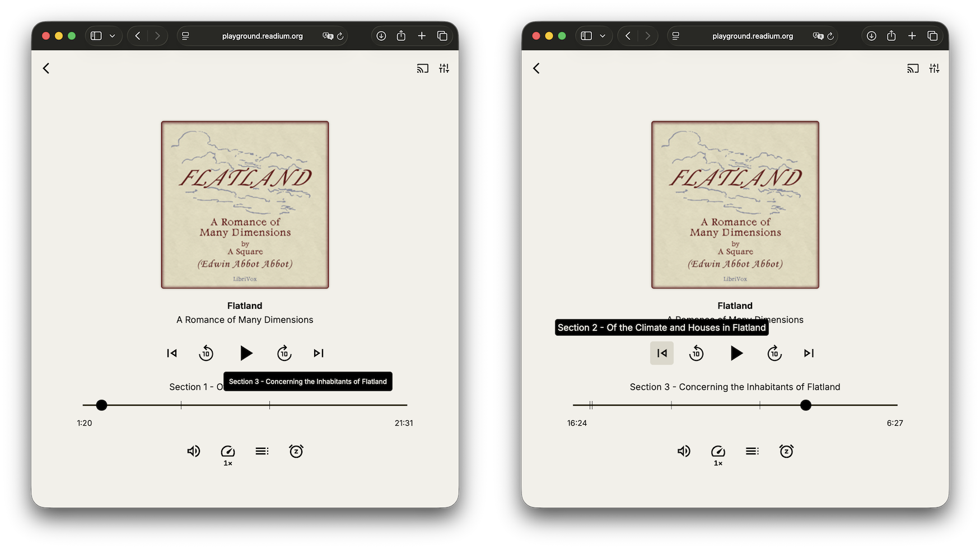Open the Cast to device icon

click(423, 68)
